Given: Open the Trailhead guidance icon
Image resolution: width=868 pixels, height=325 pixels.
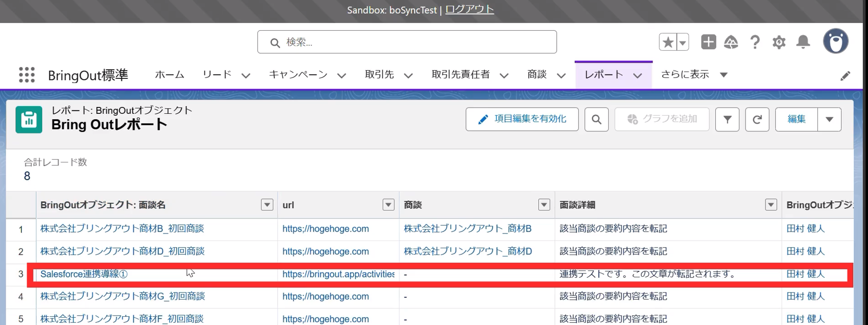Looking at the screenshot, I should [x=731, y=42].
